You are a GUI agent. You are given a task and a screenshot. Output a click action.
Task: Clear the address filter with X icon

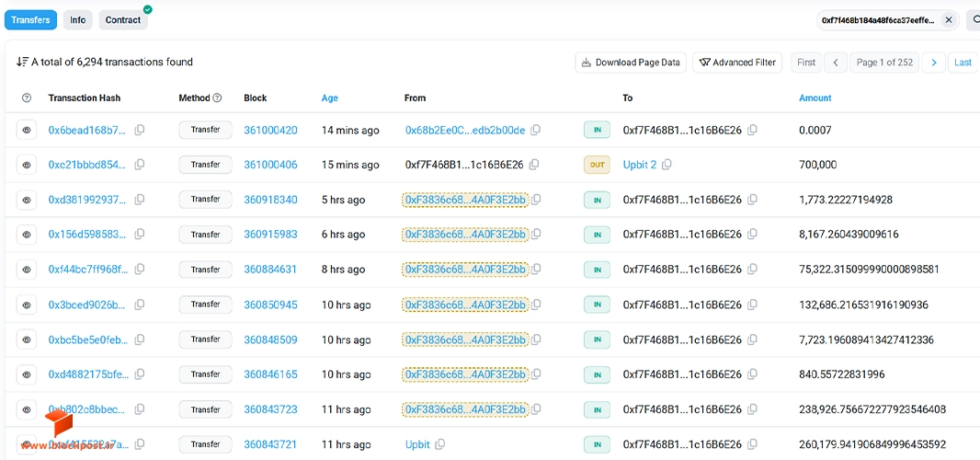tap(949, 20)
